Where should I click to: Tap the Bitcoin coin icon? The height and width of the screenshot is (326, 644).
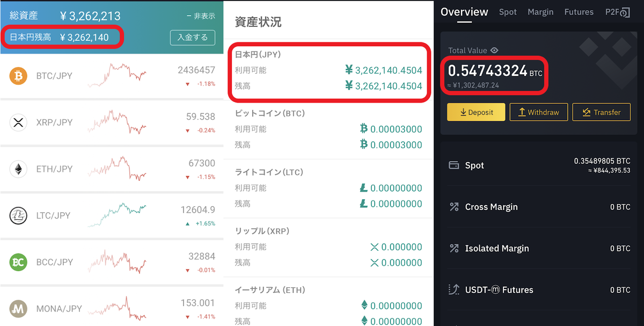pyautogui.click(x=18, y=76)
